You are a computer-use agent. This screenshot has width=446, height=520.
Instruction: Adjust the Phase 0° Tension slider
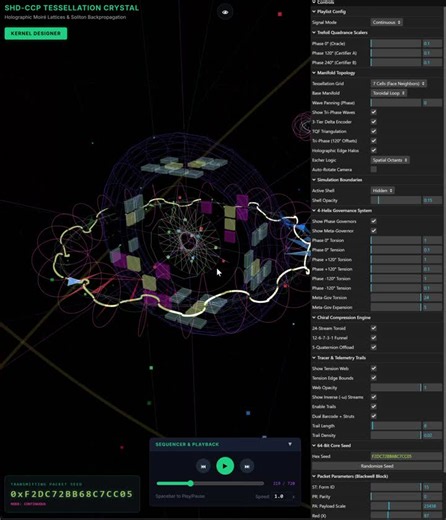[x=396, y=250]
